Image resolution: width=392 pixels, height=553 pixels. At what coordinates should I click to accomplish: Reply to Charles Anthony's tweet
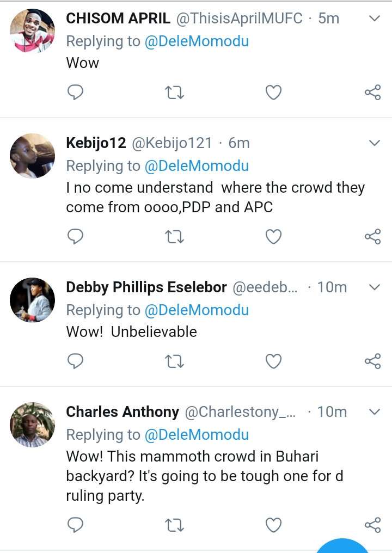[75, 525]
